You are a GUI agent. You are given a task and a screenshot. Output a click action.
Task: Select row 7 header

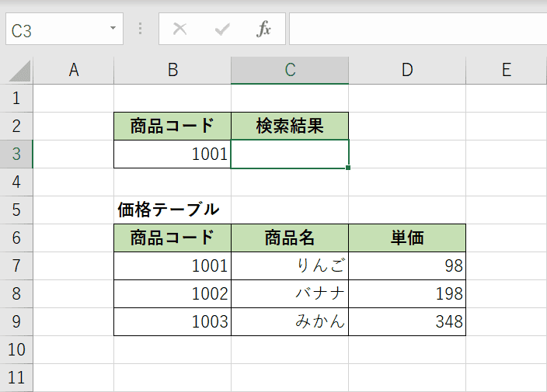pyautogui.click(x=16, y=266)
